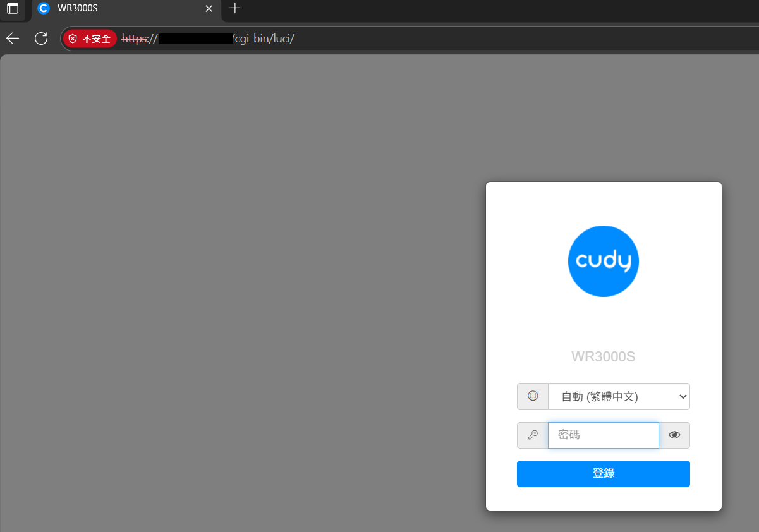Click the key icon beside the password field
This screenshot has width=759, height=532.
[533, 435]
